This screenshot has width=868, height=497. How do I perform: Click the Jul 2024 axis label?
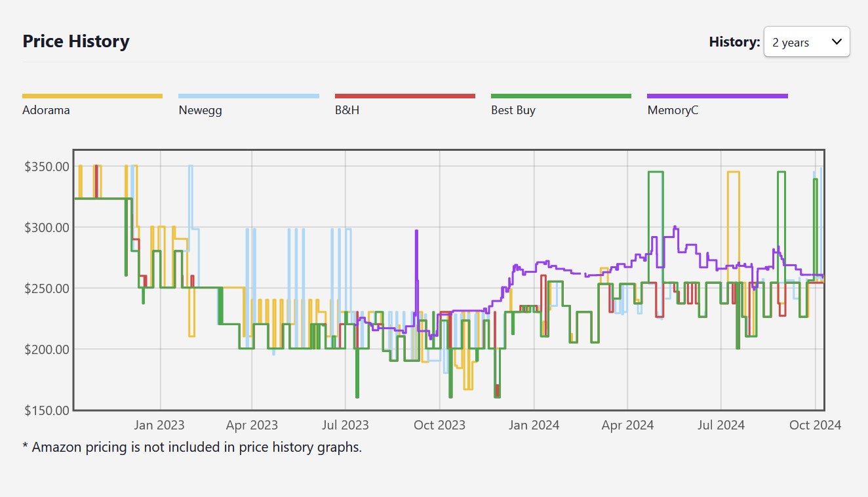click(720, 425)
